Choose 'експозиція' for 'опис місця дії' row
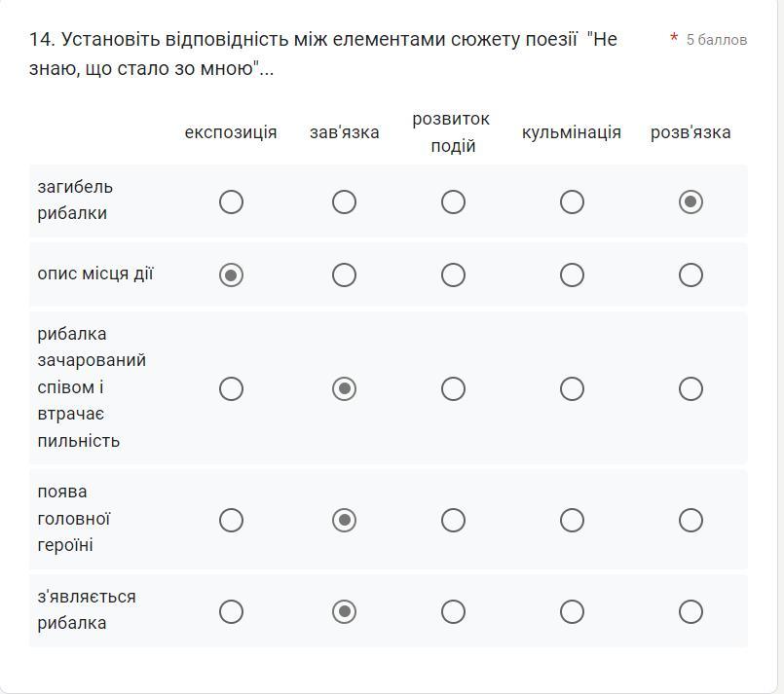 coord(231,274)
